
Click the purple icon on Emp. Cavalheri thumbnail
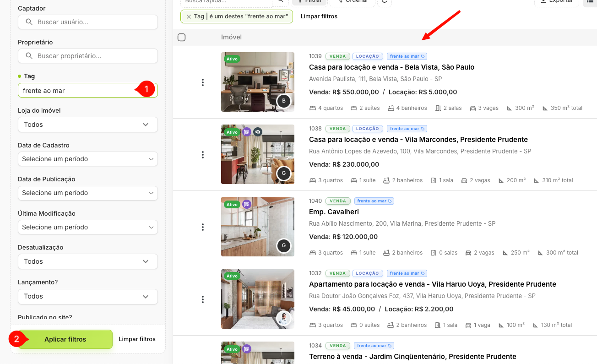click(247, 204)
